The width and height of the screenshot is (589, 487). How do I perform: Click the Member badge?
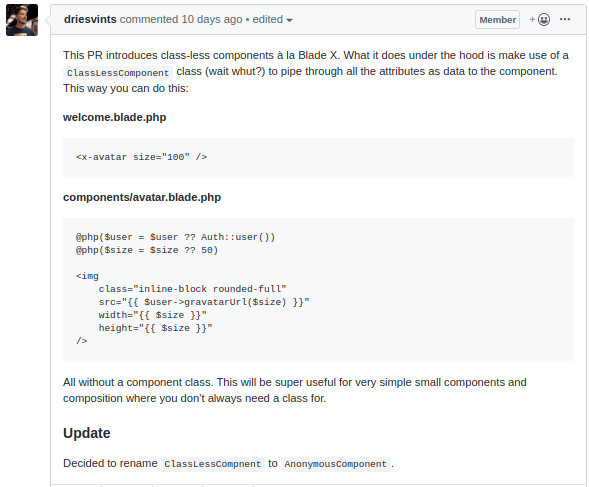tap(497, 20)
